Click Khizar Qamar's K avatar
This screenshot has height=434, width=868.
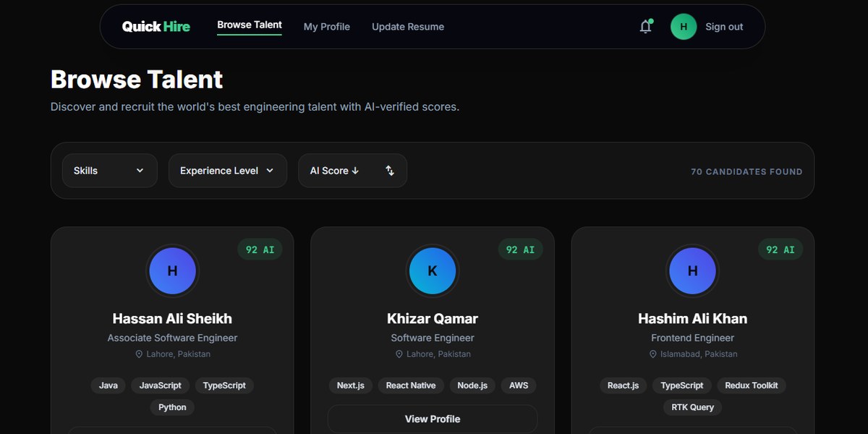(x=433, y=271)
